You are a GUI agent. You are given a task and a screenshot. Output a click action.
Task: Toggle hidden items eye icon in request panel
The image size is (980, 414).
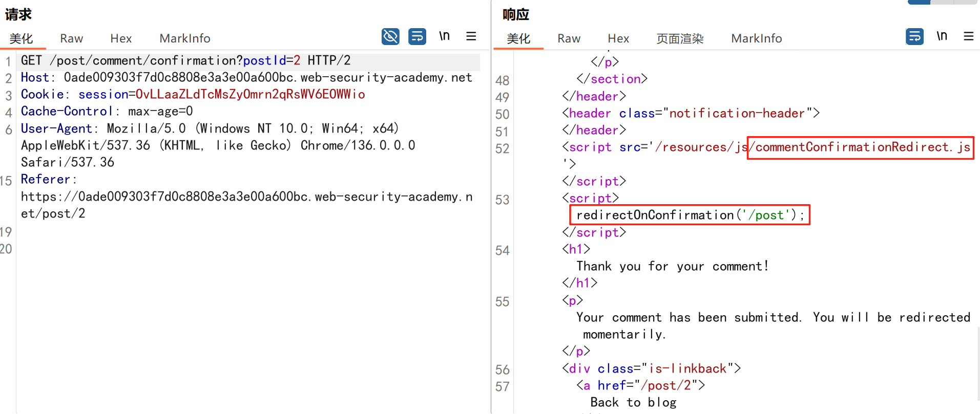pyautogui.click(x=390, y=36)
